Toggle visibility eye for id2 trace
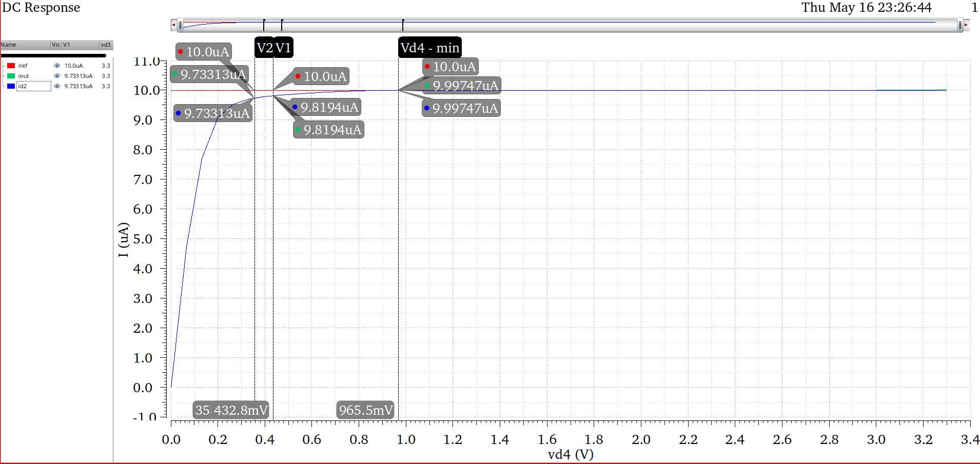Image resolution: width=980 pixels, height=464 pixels. pyautogui.click(x=57, y=86)
